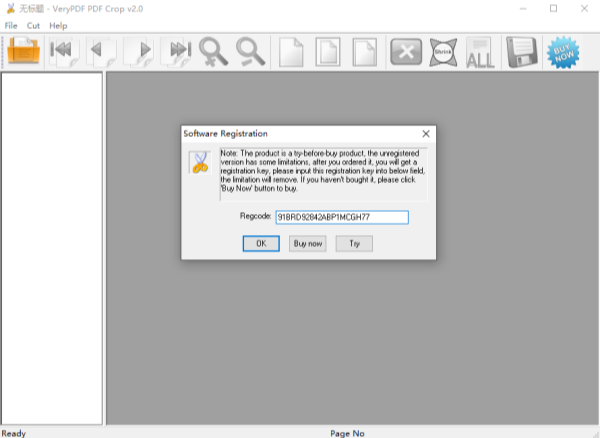Click the Page No status text

(x=347, y=433)
